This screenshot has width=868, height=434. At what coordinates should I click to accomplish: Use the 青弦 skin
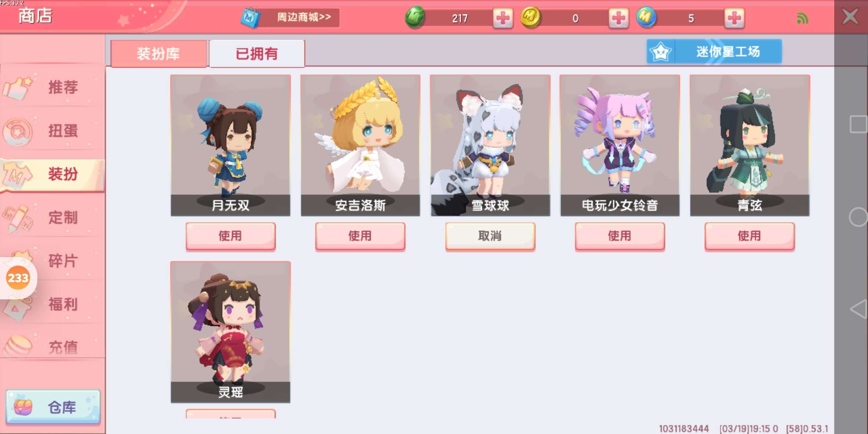pyautogui.click(x=749, y=236)
